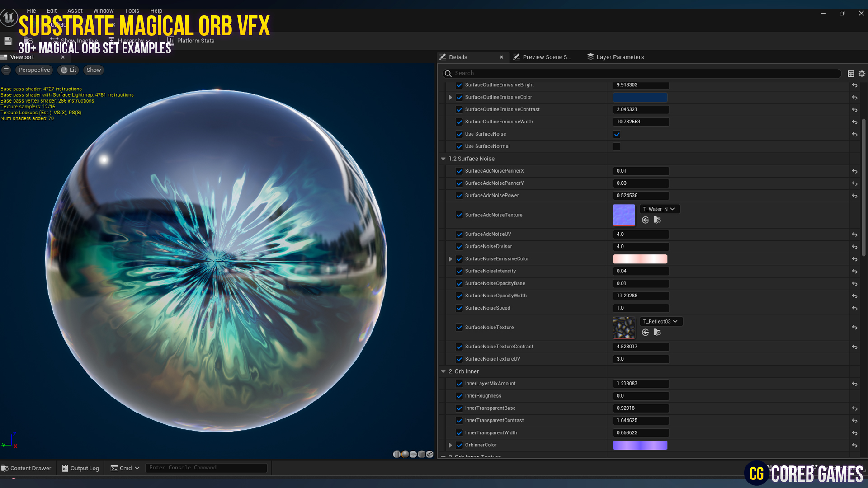Click the Details panel search field
The image size is (868, 488).
pos(542,73)
